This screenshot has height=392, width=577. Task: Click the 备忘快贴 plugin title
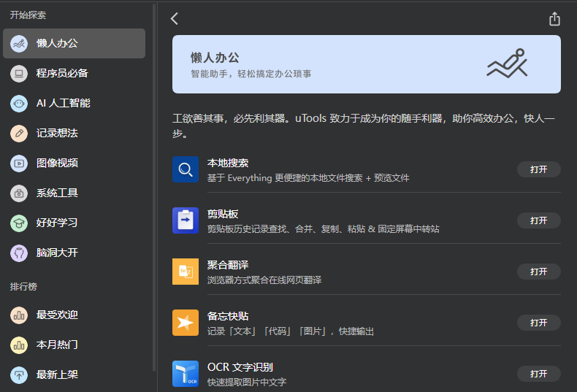click(228, 317)
